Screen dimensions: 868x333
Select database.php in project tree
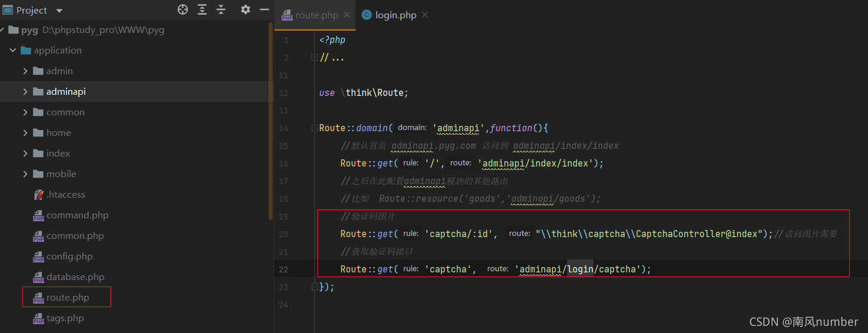(75, 277)
